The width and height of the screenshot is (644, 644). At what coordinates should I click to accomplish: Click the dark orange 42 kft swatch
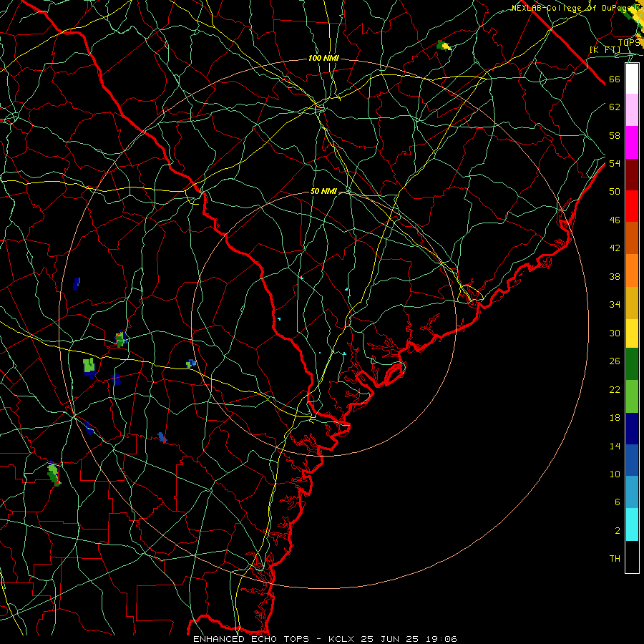[x=632, y=238]
